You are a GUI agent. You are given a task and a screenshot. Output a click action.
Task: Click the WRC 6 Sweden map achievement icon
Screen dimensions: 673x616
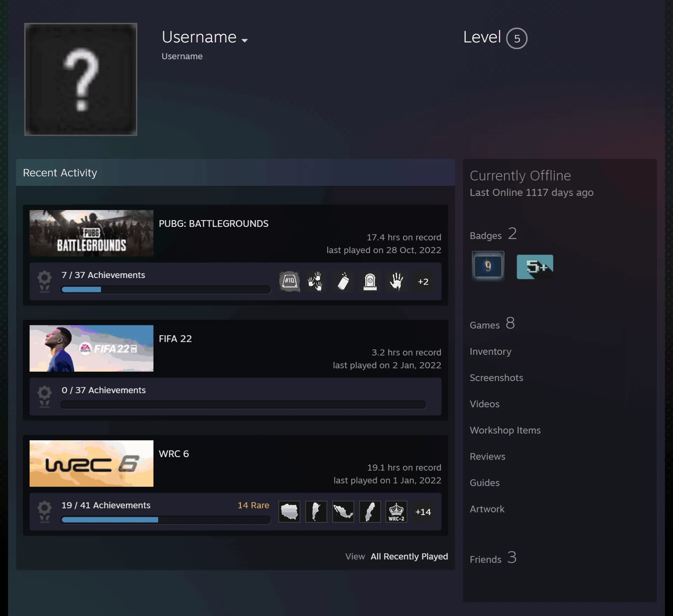point(370,512)
